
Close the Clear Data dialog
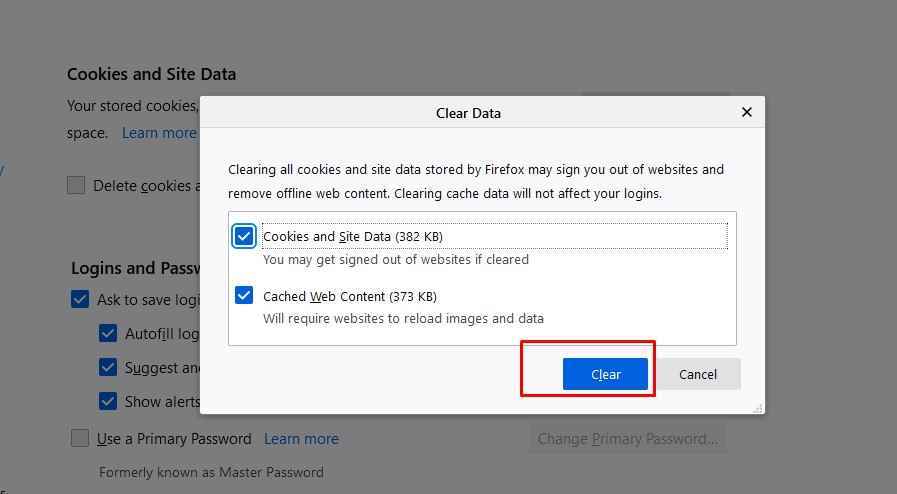pyautogui.click(x=747, y=112)
